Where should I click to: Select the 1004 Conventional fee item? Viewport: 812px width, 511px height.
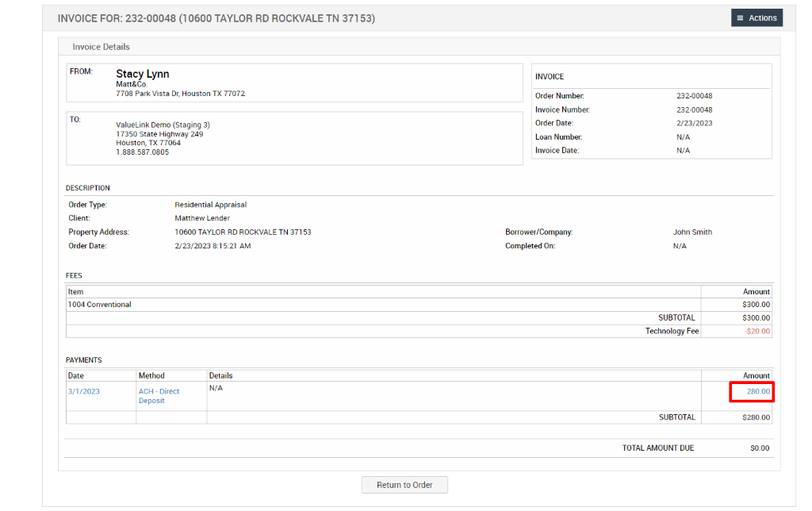point(100,304)
